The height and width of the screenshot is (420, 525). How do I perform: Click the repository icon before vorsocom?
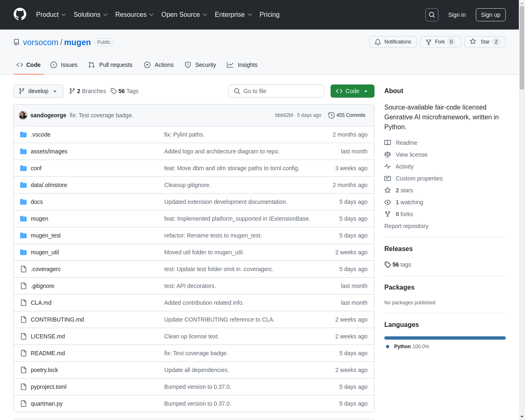pyautogui.click(x=16, y=42)
